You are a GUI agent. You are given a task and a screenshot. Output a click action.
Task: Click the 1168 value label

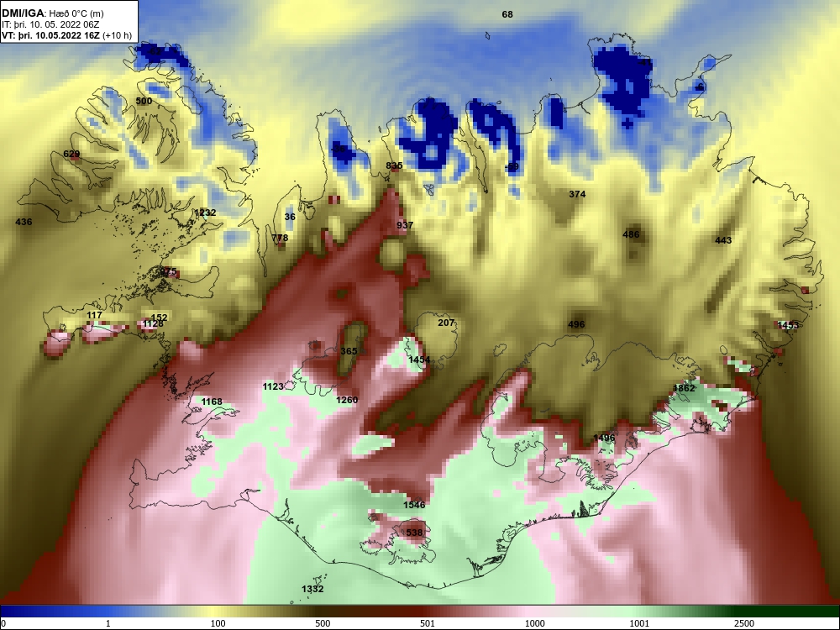click(212, 402)
